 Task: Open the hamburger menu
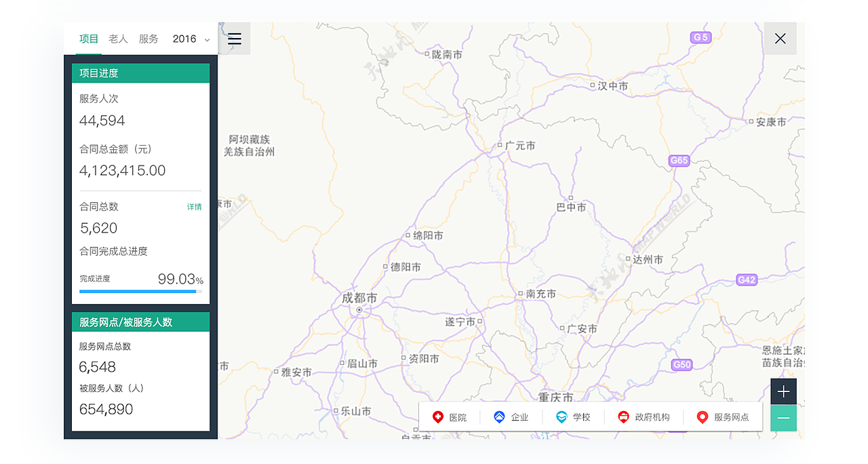[234, 39]
